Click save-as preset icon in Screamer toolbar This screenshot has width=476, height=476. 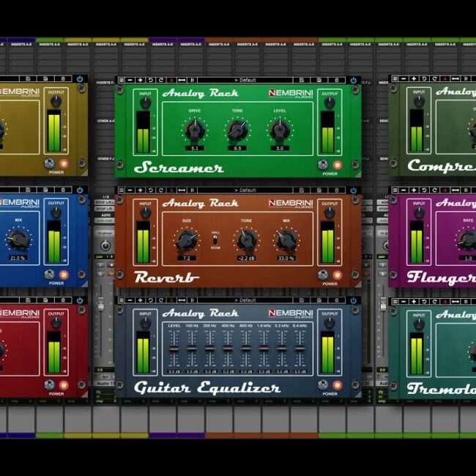[319, 80]
